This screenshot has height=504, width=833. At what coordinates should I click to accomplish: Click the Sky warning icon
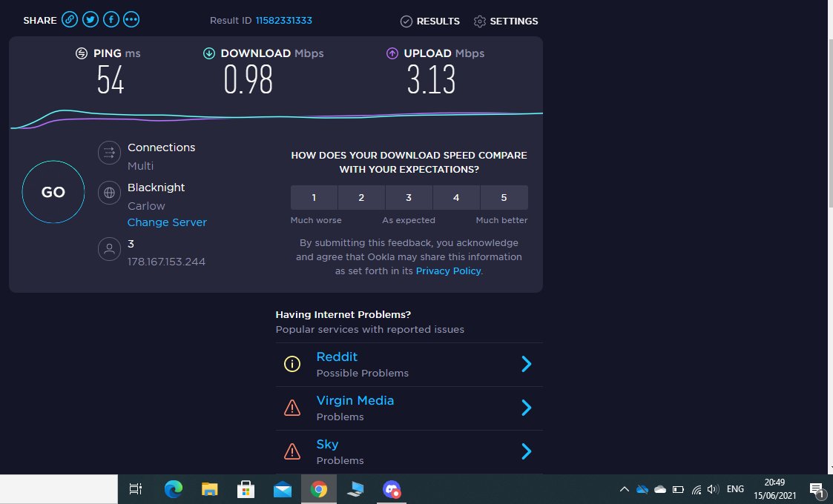coord(292,451)
